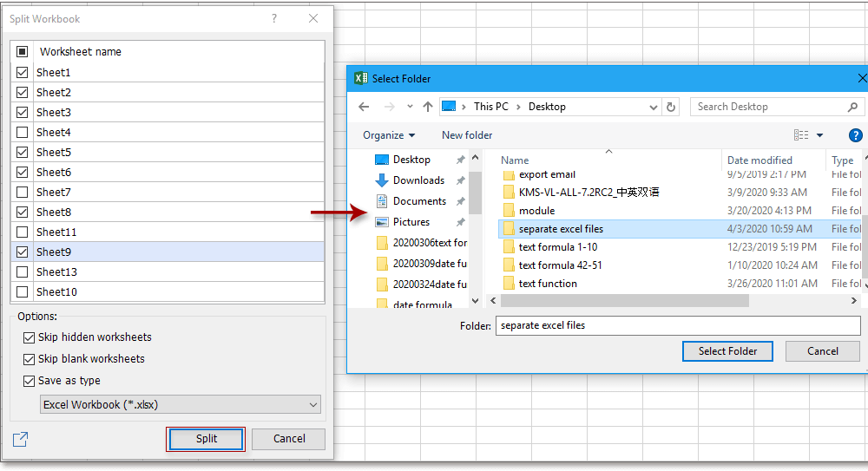The width and height of the screenshot is (868, 471).
Task: Go up one folder level
Action: 427,107
